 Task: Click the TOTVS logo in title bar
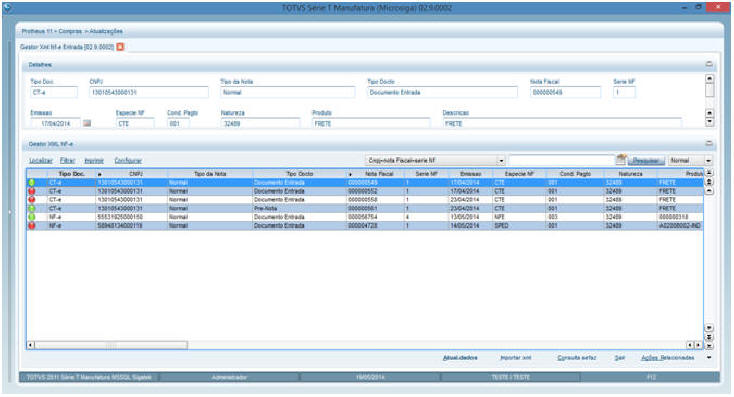(7, 7)
